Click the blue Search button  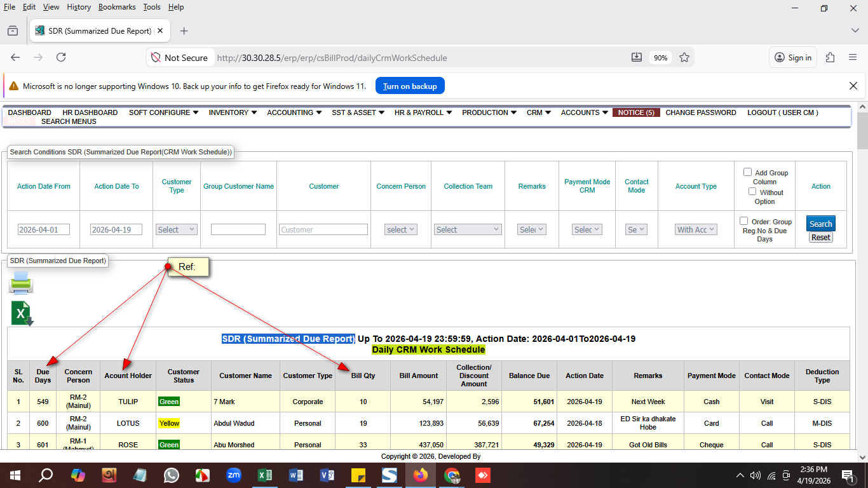821,224
